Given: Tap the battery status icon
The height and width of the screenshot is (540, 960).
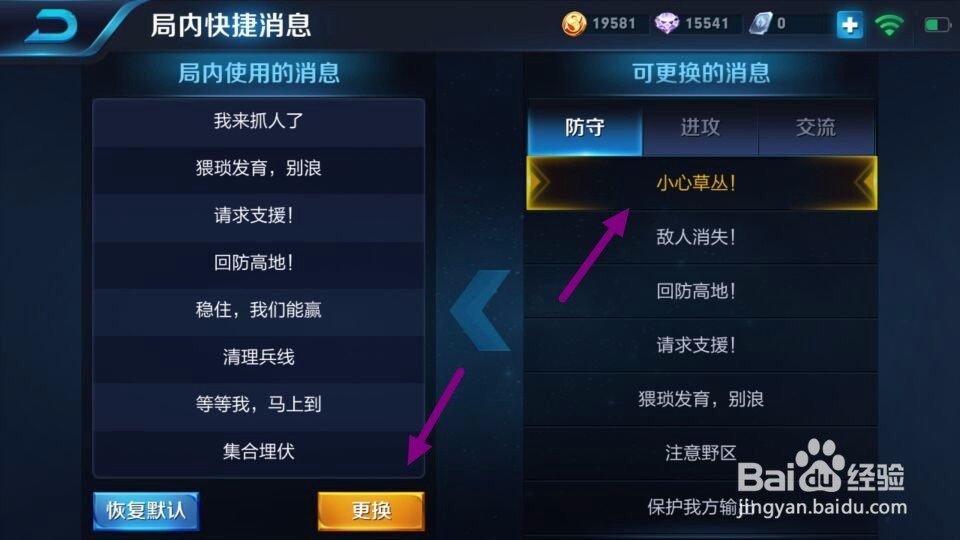Looking at the screenshot, I should pos(936,25).
